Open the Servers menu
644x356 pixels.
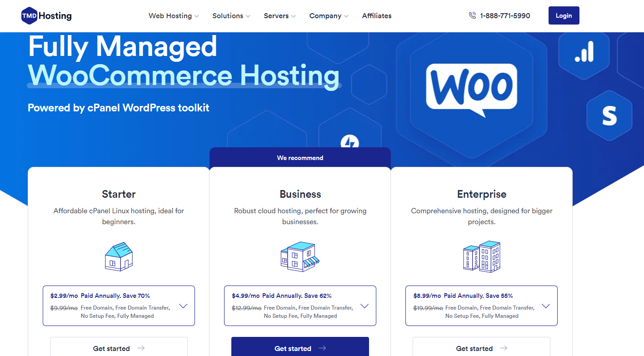coord(280,16)
